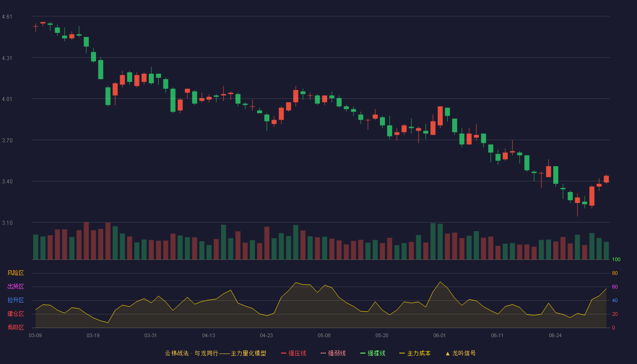Toggle the 强压线 legend entry
The image size is (637, 364).
[x=293, y=353]
